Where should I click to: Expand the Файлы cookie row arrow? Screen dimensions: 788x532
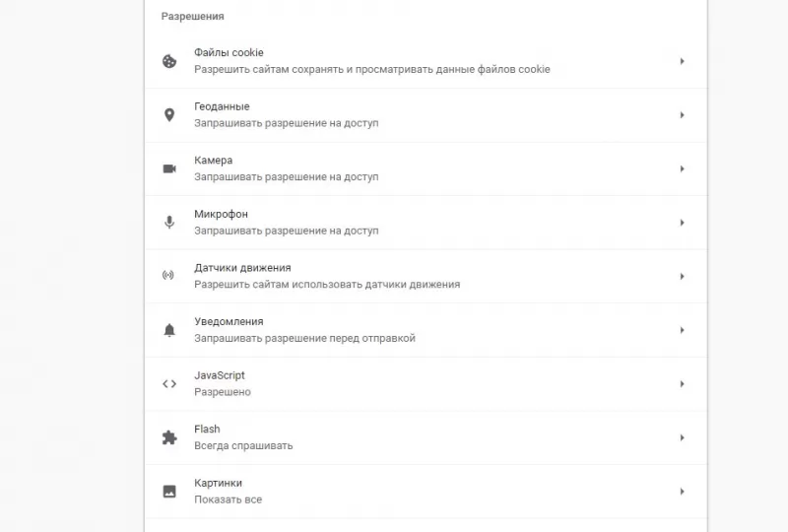pyautogui.click(x=682, y=61)
